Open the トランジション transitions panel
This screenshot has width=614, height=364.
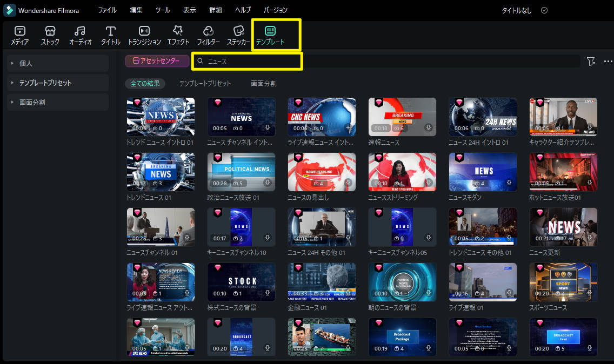[144, 35]
